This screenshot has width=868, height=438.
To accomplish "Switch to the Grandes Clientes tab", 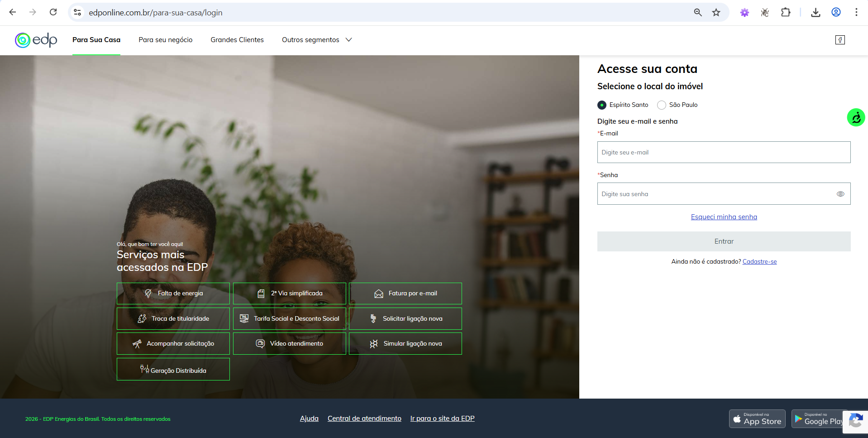I will 237,40.
